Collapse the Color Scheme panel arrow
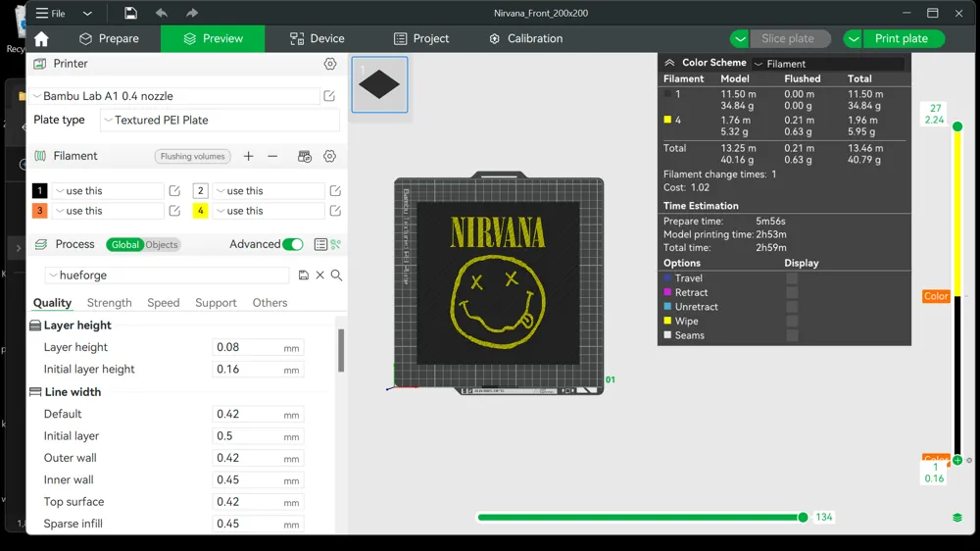 point(669,63)
